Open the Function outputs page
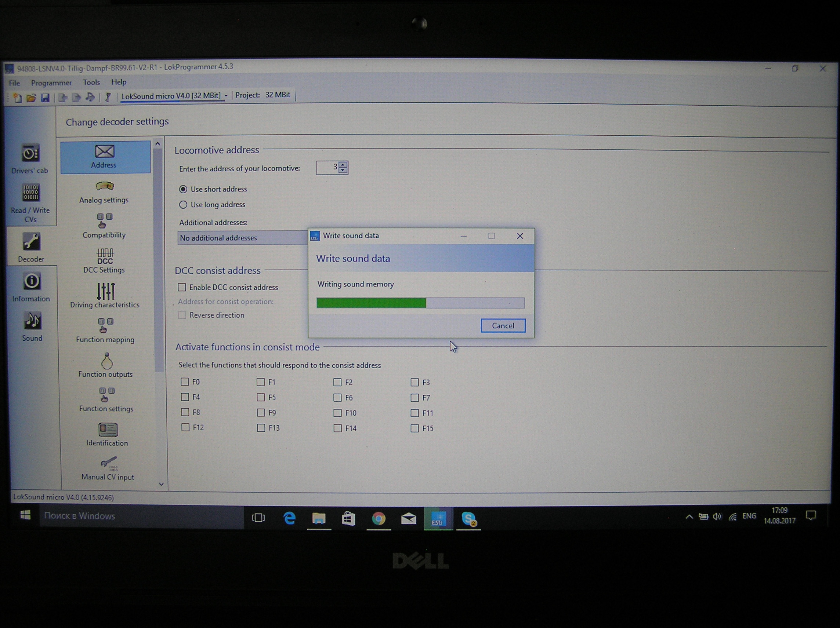This screenshot has width=840, height=628. [x=106, y=365]
